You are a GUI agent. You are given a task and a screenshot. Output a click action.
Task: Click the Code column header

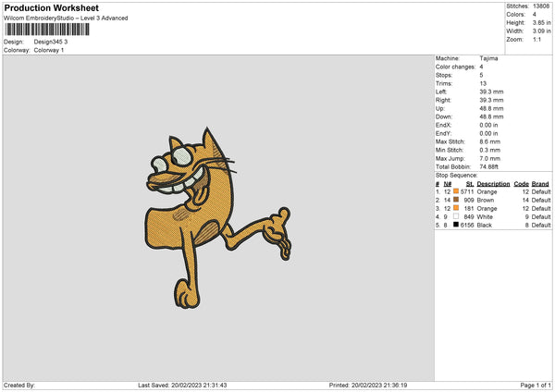(522, 184)
